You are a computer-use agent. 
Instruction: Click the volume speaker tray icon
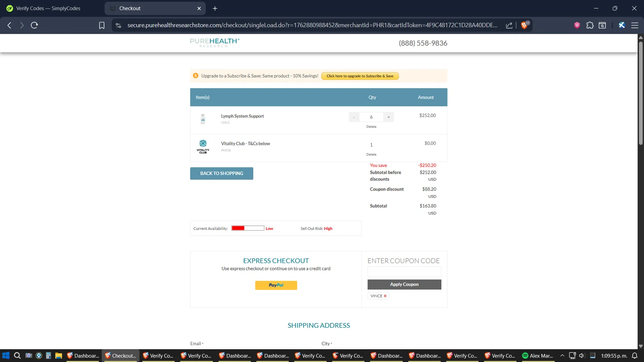pos(582,356)
